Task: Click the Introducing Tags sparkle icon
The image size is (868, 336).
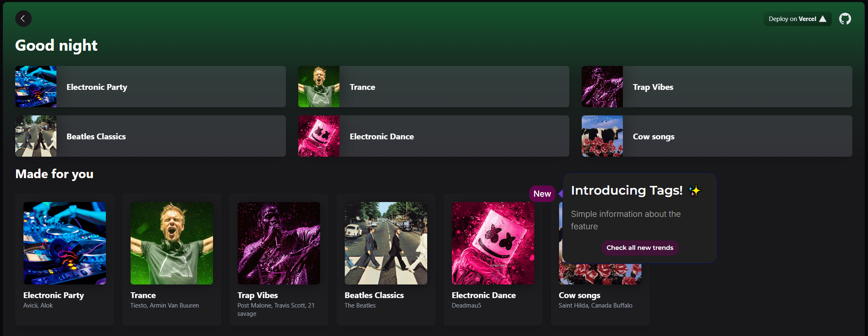Action: (x=694, y=190)
